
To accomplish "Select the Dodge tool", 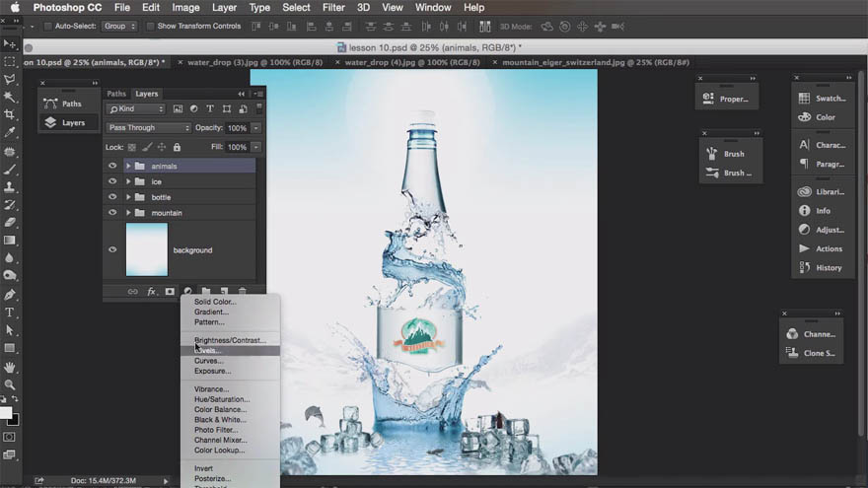I will (x=10, y=275).
